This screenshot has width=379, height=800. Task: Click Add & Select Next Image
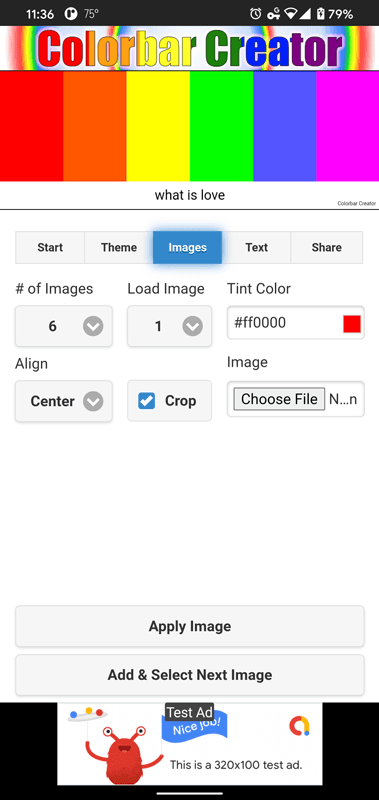pyautogui.click(x=190, y=675)
